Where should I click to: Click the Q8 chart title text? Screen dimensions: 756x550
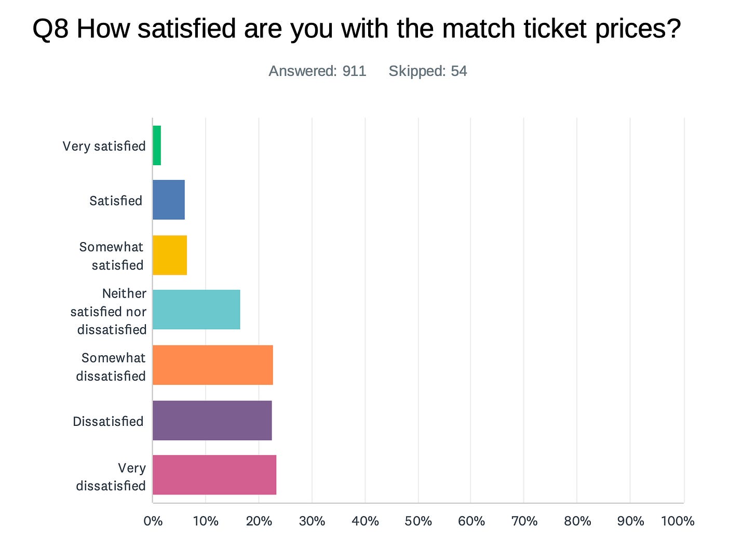[x=356, y=29]
